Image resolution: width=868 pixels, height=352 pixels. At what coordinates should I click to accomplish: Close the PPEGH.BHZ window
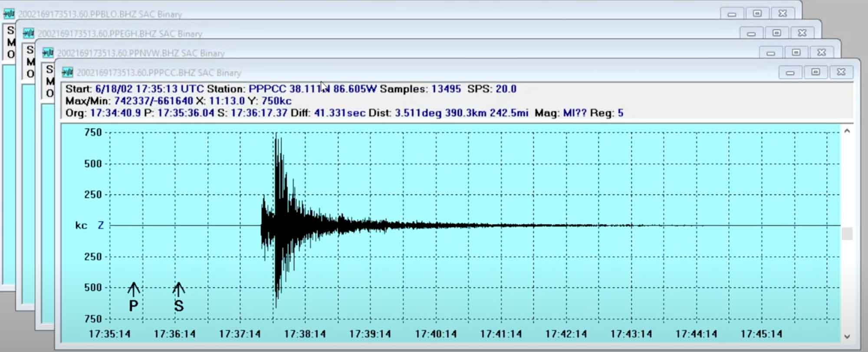(802, 33)
